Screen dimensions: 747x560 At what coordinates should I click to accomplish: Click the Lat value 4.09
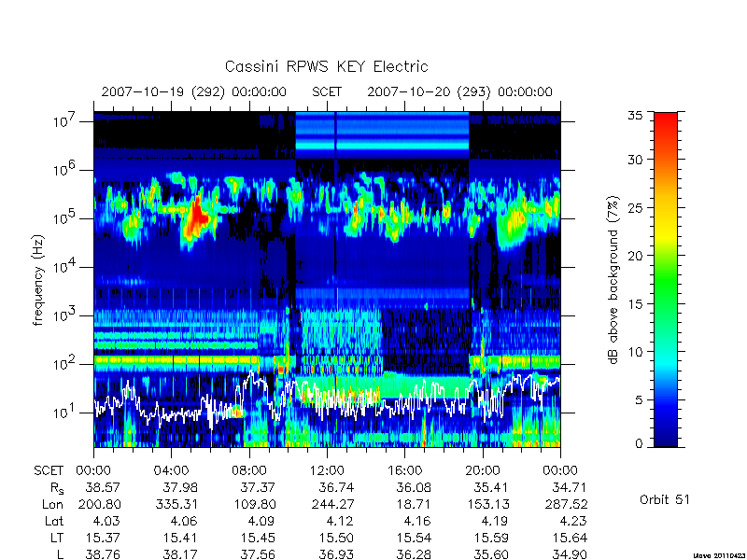click(x=262, y=522)
